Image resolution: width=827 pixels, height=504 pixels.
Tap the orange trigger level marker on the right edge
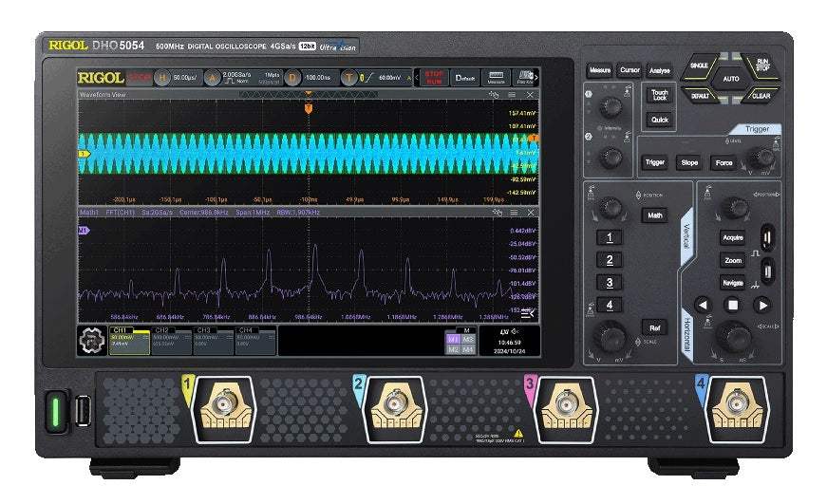point(534,139)
